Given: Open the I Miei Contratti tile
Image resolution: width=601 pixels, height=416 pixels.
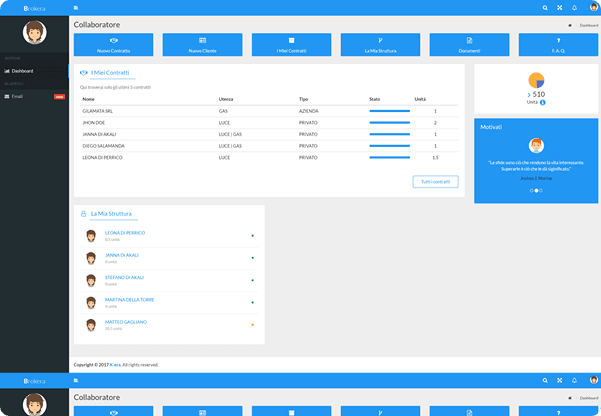Looking at the screenshot, I should tap(291, 44).
